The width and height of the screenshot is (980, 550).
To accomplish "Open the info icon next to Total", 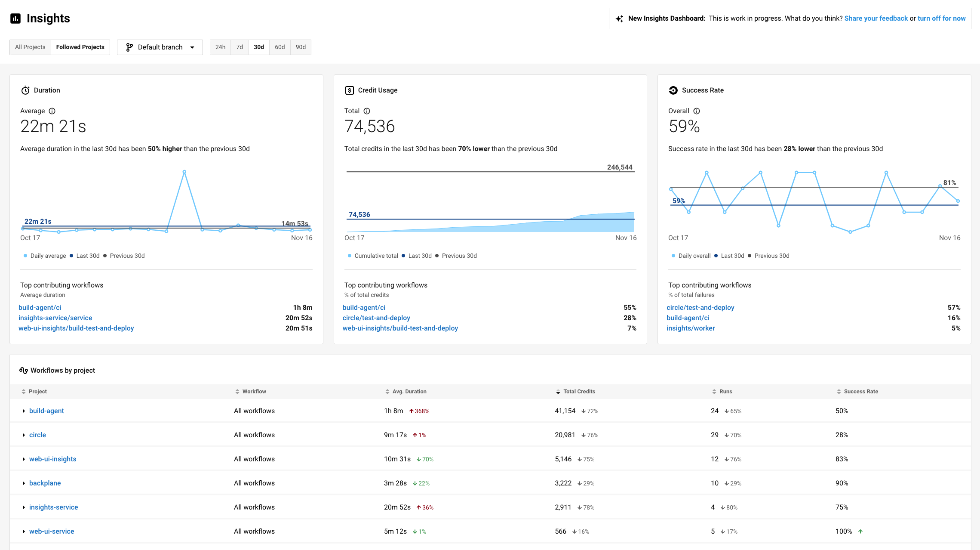I will [x=367, y=111].
